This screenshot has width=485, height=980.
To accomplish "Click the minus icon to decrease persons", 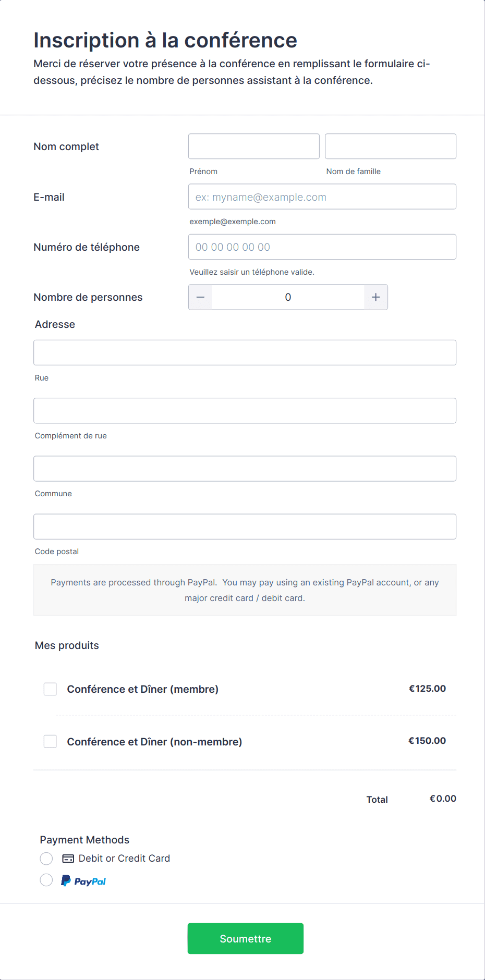I will [200, 297].
